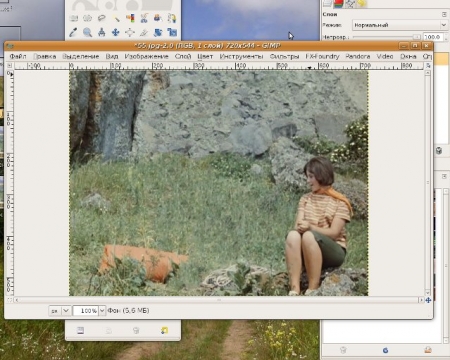Select the Crop tool
This screenshot has height=360, width=450.
(144, 32)
